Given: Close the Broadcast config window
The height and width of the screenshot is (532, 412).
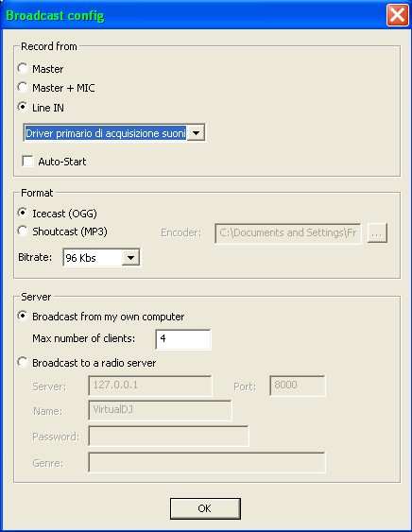Looking at the screenshot, I should point(397,15).
